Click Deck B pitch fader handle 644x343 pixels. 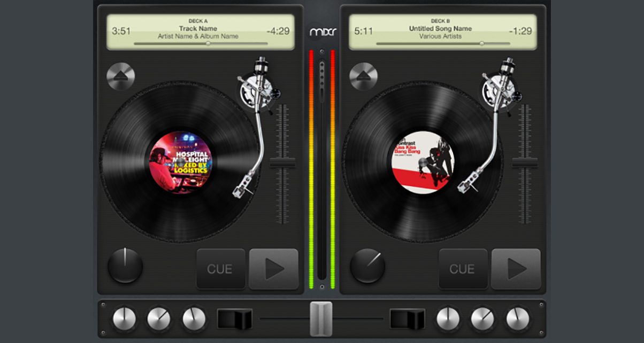[524, 163]
